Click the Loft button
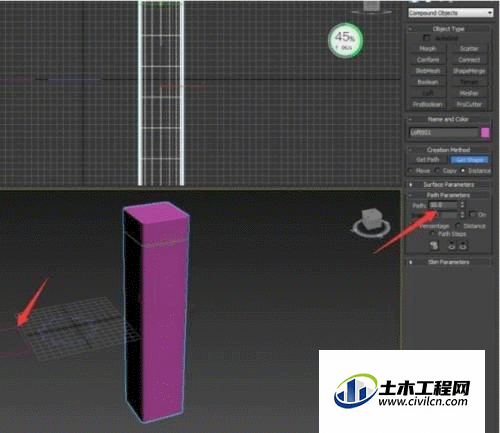The height and width of the screenshot is (433, 500). (428, 93)
